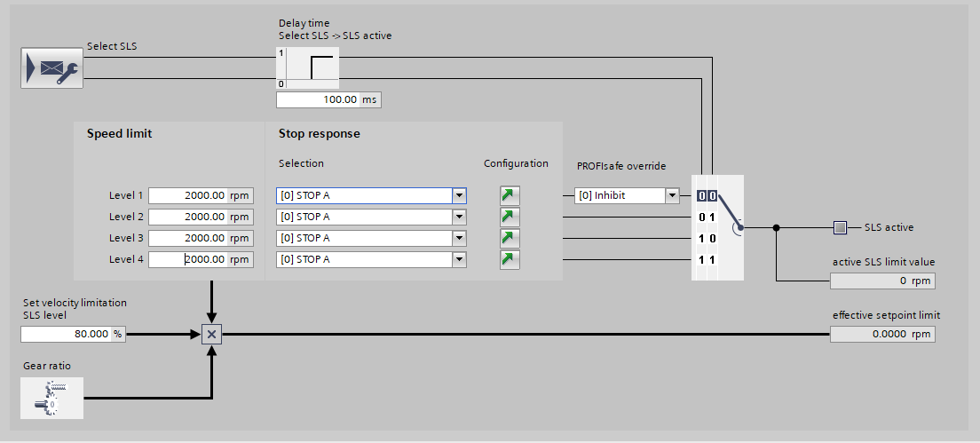
Task: Edit Level 1 speed limit value
Action: click(202, 195)
